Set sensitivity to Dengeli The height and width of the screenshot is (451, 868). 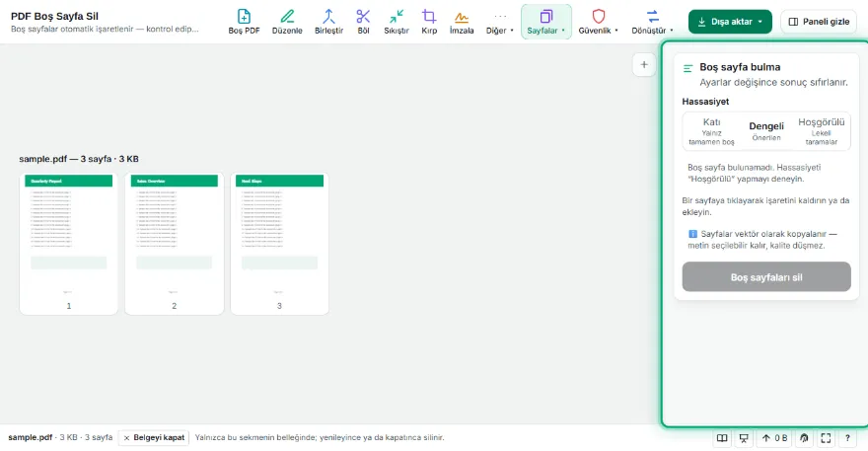[766, 131]
